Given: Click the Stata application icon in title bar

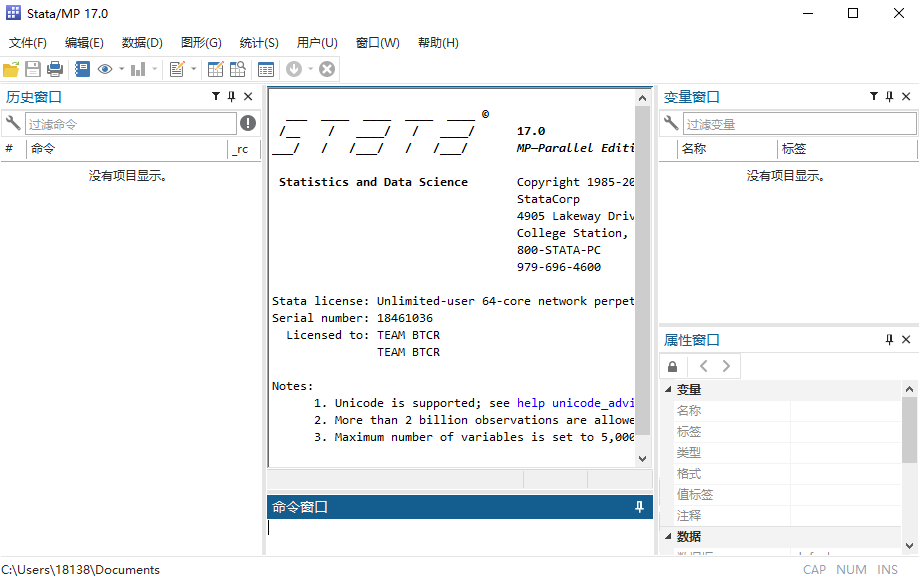Looking at the screenshot, I should coord(13,13).
